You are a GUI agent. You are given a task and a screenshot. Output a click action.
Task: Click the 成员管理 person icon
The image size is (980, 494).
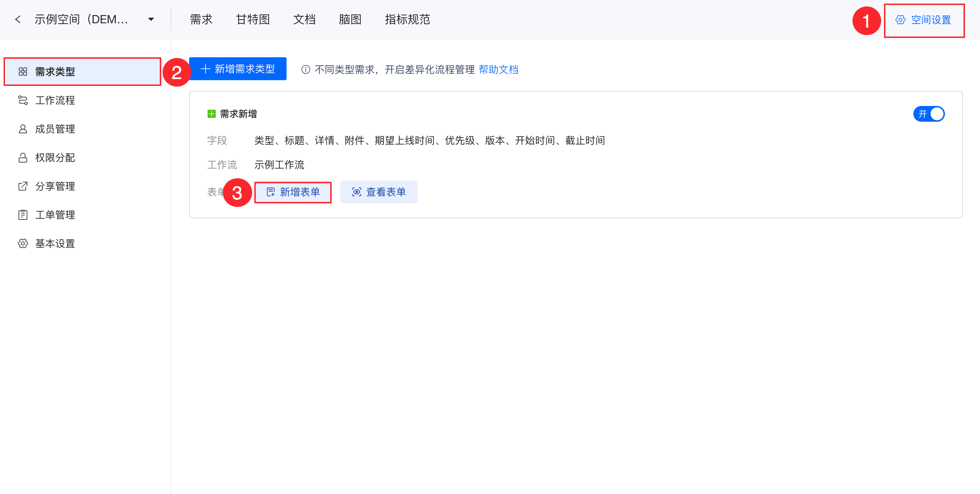click(x=23, y=129)
